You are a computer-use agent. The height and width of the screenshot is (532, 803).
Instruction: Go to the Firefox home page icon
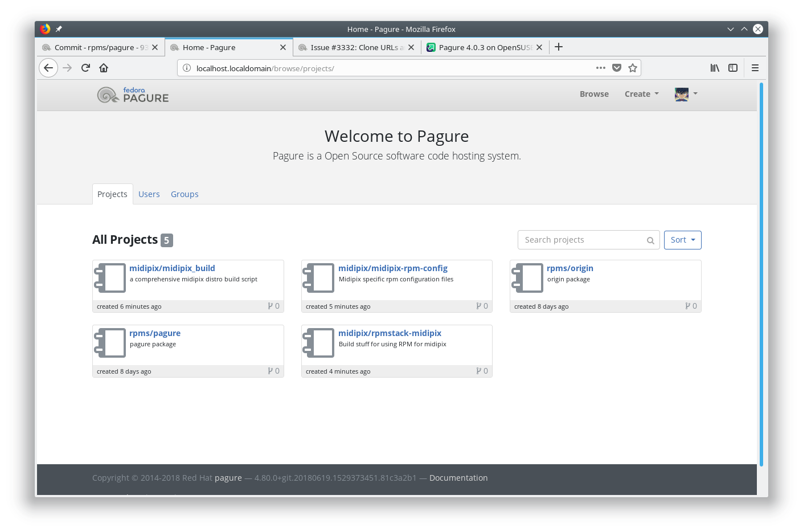(x=104, y=68)
